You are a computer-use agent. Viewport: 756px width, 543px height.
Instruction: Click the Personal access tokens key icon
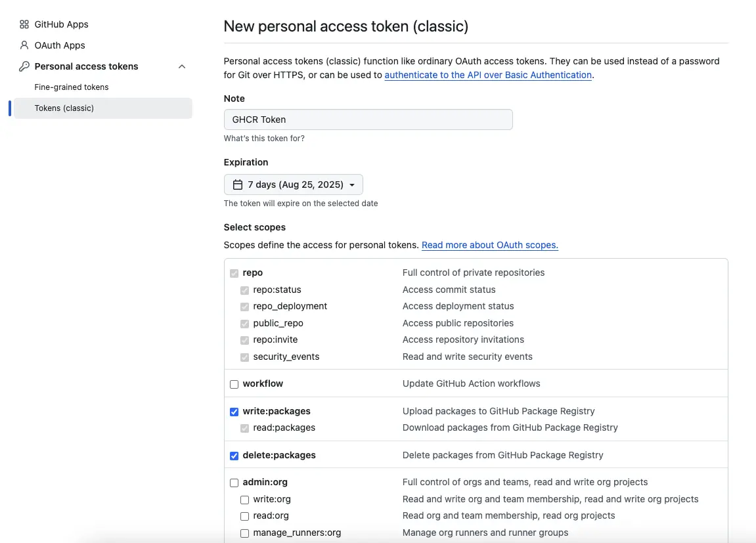click(x=24, y=66)
